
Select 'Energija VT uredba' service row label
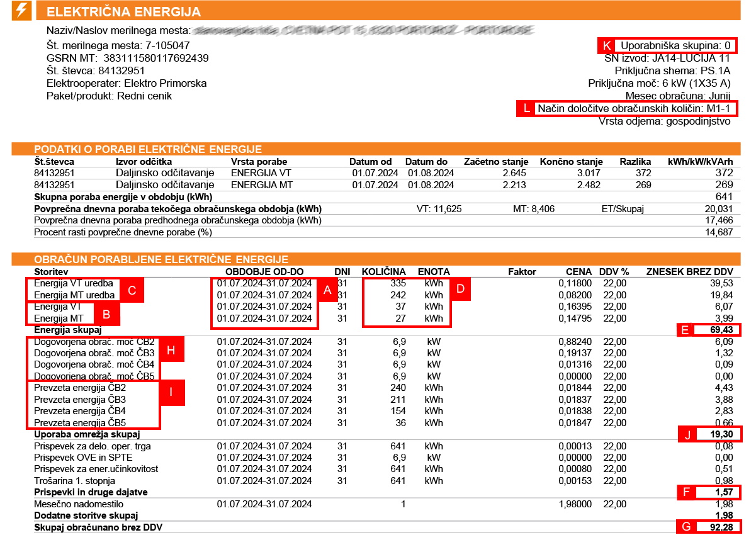click(74, 283)
